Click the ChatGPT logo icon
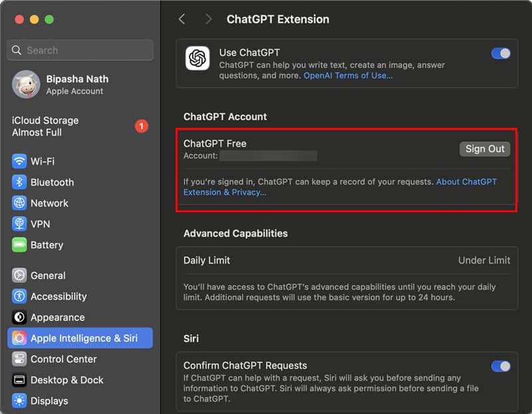Viewport: 532px width, 414px height. [198, 59]
